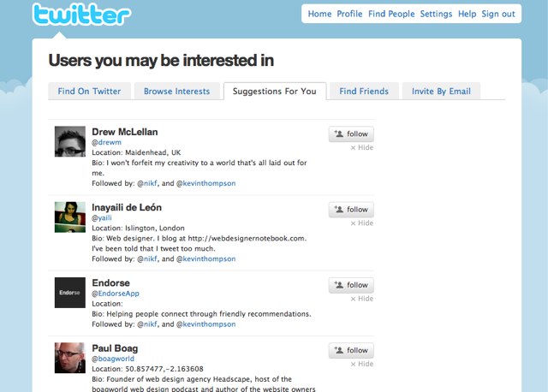Open the Find Friends tab
The width and height of the screenshot is (548, 392).
[x=364, y=92]
